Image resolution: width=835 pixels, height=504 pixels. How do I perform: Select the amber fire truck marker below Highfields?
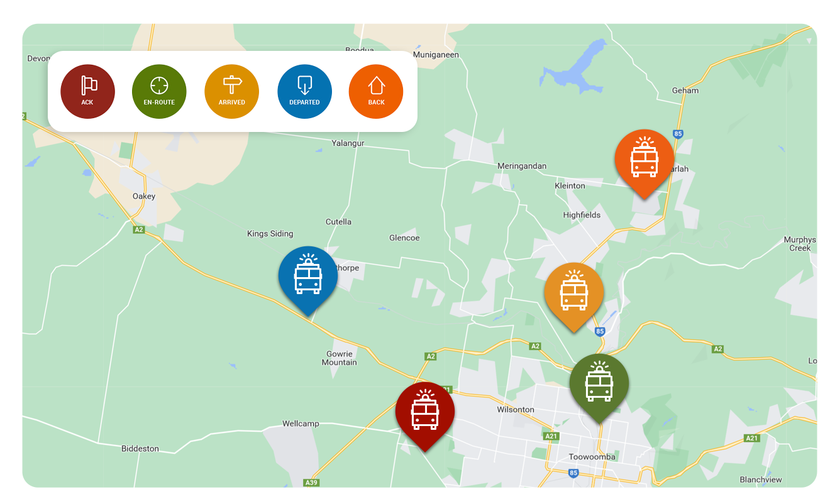[x=573, y=292]
